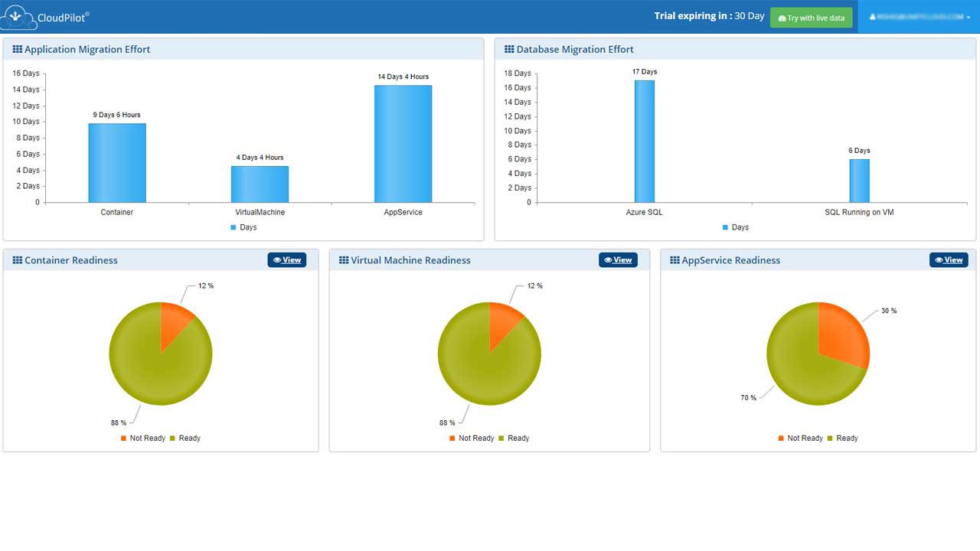View Virtual Machine Readiness details
The width and height of the screenshot is (980, 551).
(618, 260)
